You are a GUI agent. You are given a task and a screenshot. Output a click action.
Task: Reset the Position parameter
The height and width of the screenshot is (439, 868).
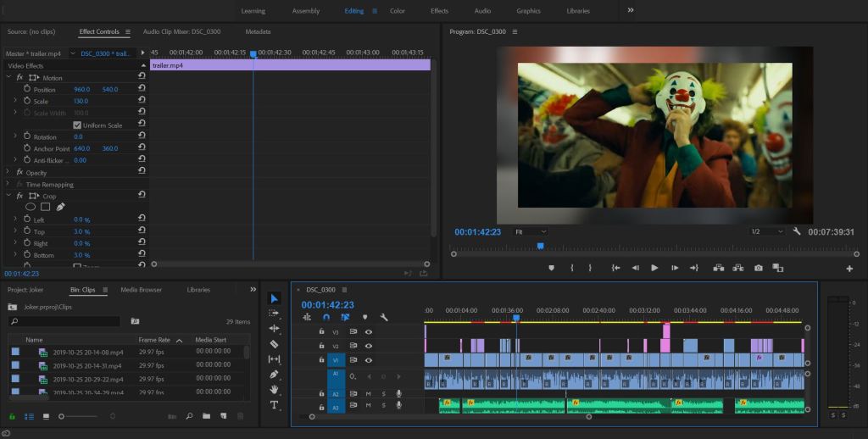142,89
